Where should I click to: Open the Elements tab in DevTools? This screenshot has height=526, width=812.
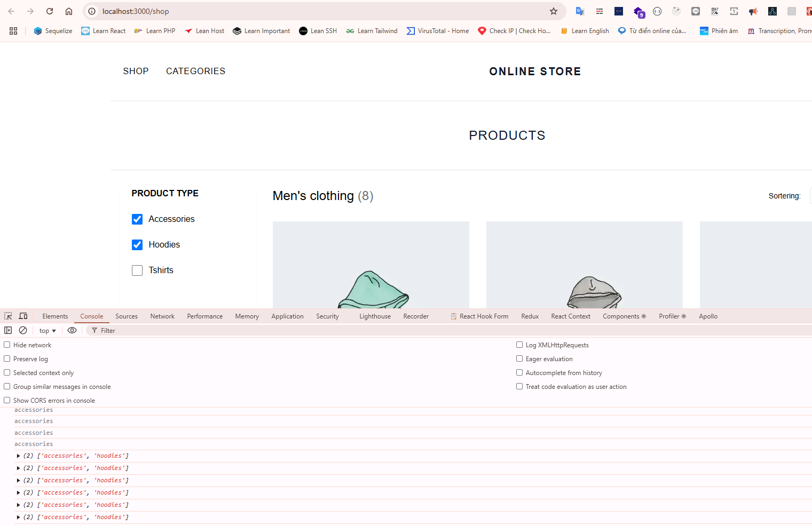[55, 316]
